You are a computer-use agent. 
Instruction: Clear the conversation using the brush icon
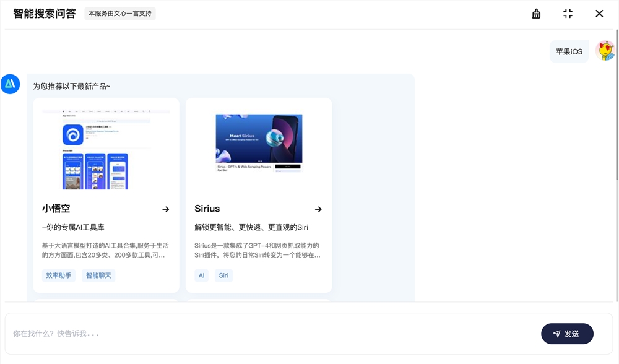point(536,13)
